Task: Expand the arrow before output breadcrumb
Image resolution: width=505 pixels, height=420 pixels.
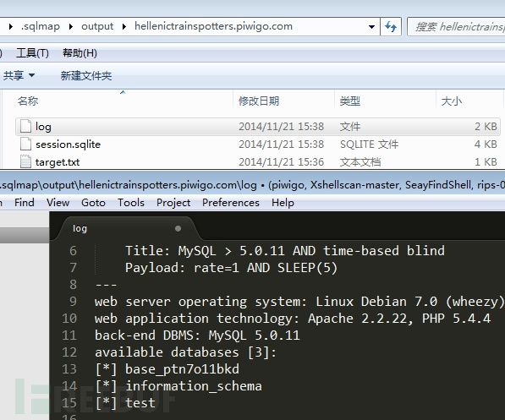Action: click(x=71, y=26)
